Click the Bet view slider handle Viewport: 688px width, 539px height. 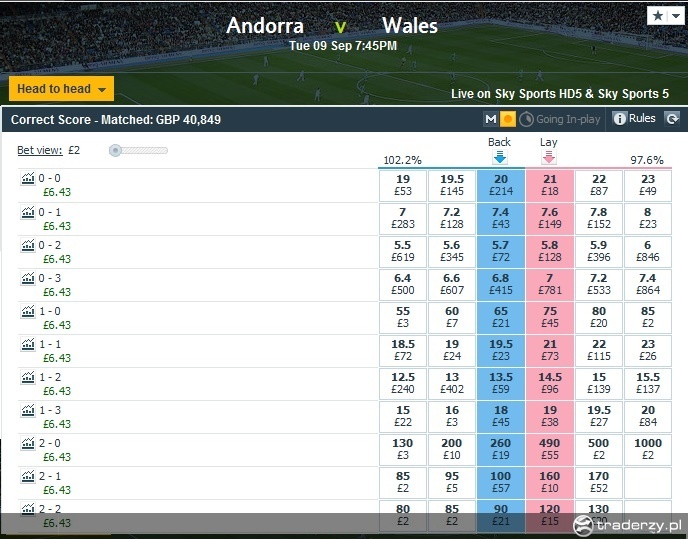click(115, 151)
